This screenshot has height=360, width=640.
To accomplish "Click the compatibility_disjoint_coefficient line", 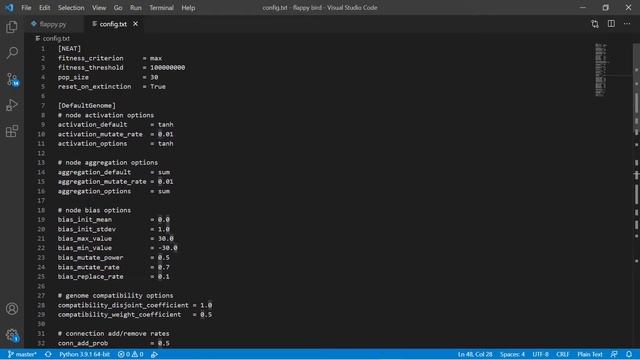I will point(135,305).
